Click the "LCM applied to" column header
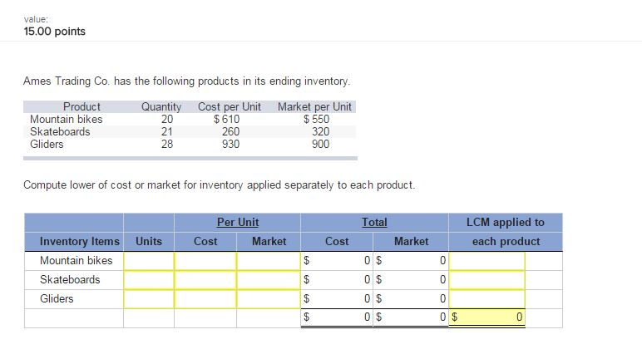Screen dimensions: 642x364 click(506, 223)
